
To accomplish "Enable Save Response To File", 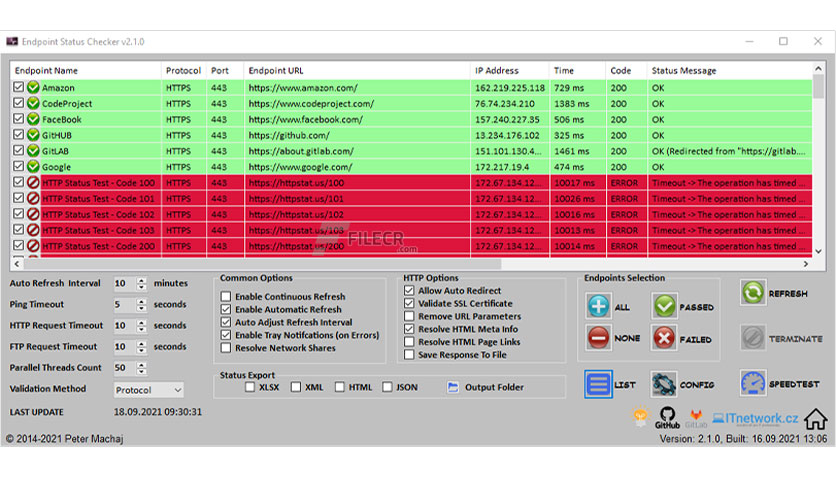I will 409,354.
